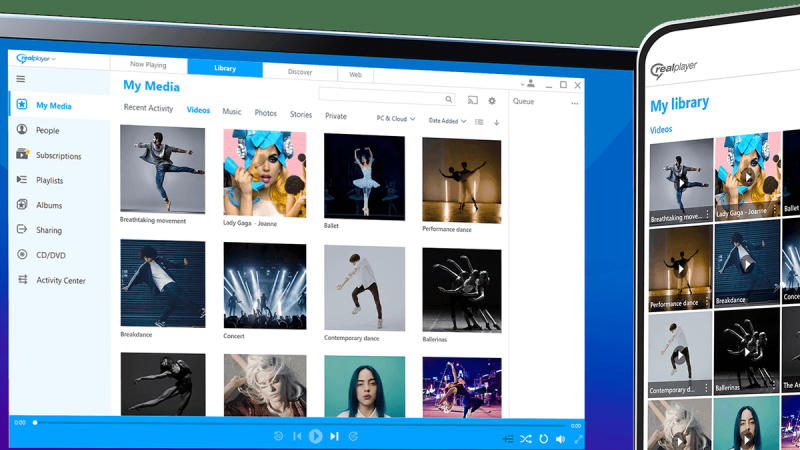Open the options dots on phone Contemporary d...
The image size is (800, 450).
tap(707, 389)
